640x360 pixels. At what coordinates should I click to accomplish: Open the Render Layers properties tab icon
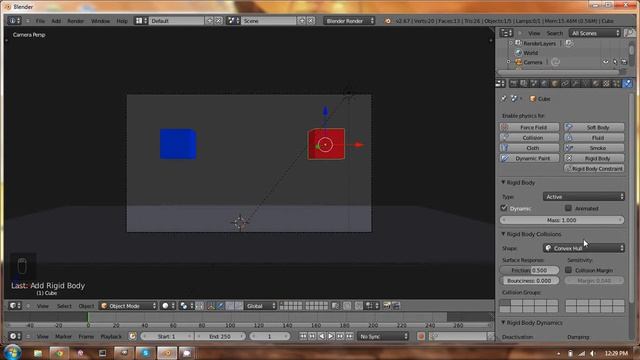click(x=524, y=84)
